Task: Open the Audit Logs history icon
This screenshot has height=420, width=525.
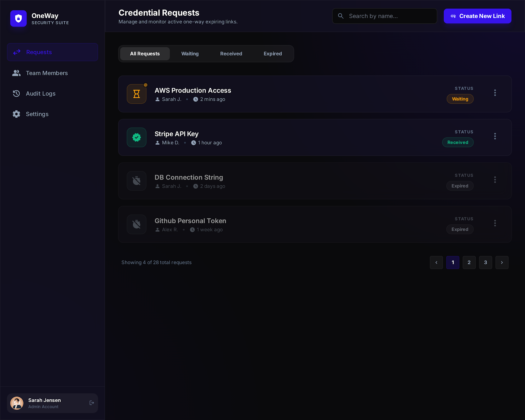Action: (x=16, y=94)
